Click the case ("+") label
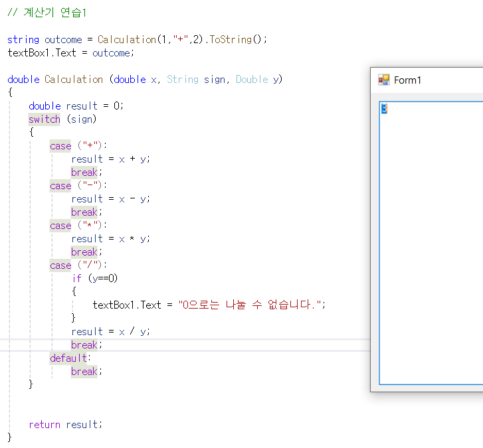Screen dimensions: 483x448 pos(78,145)
